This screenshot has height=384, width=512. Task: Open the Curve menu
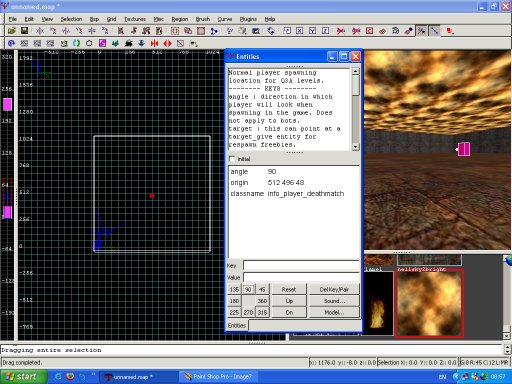(x=225, y=19)
